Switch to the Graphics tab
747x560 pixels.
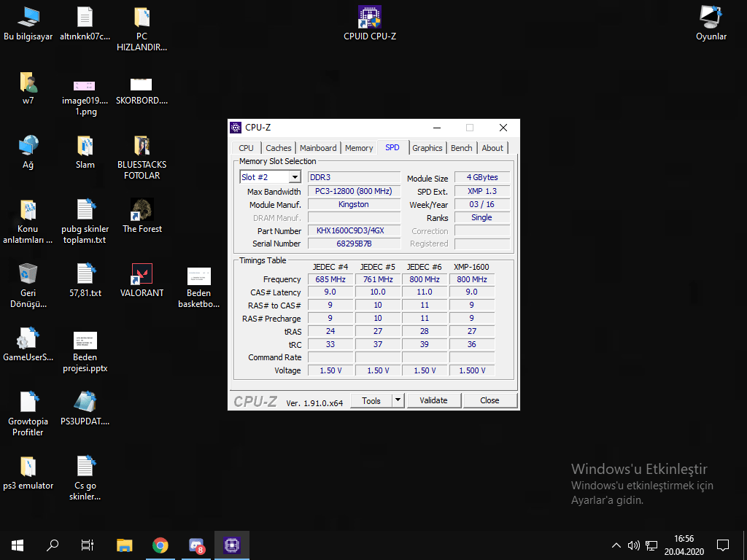click(x=427, y=148)
